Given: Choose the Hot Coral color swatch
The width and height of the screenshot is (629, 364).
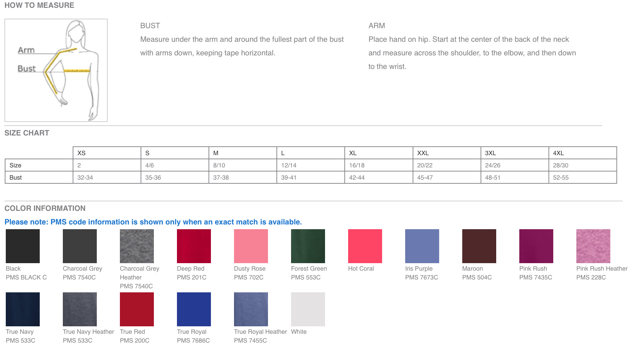Looking at the screenshot, I should (365, 246).
